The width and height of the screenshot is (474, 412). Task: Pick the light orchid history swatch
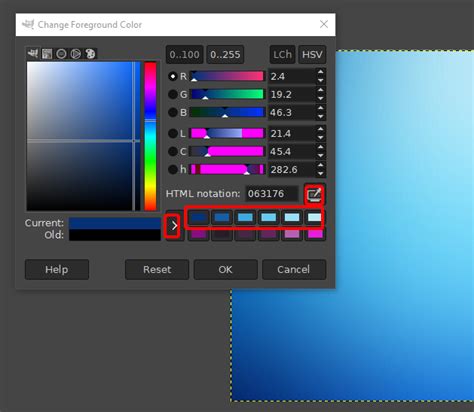[x=292, y=234]
